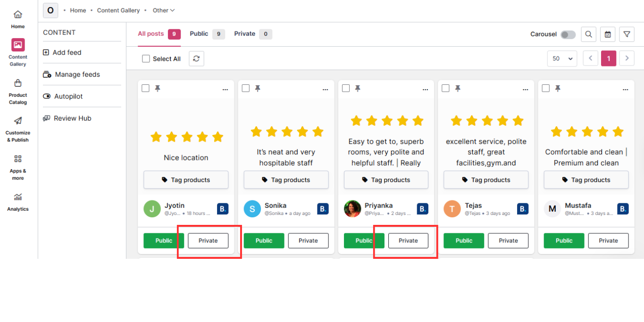This screenshot has width=644, height=322.
Task: Refresh the posts list
Action: coord(196,58)
